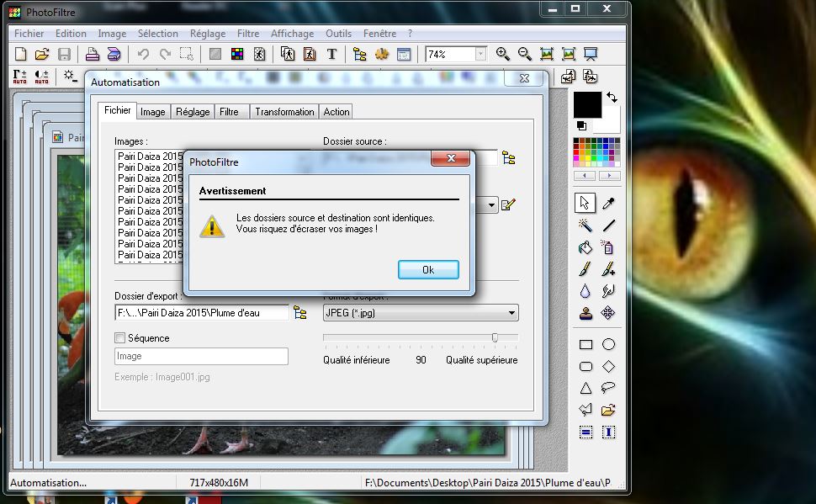
Task: Click the New document icon in toolbar
Action: click(x=21, y=54)
